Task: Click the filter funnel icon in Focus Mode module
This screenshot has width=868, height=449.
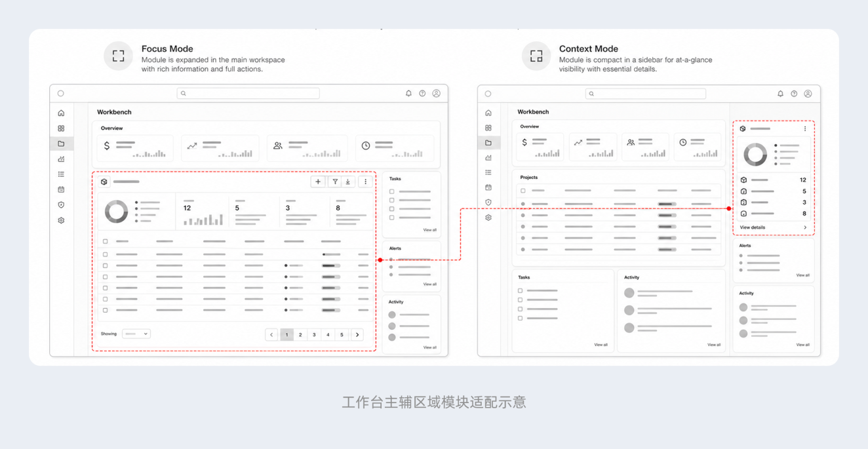Action: pos(335,182)
